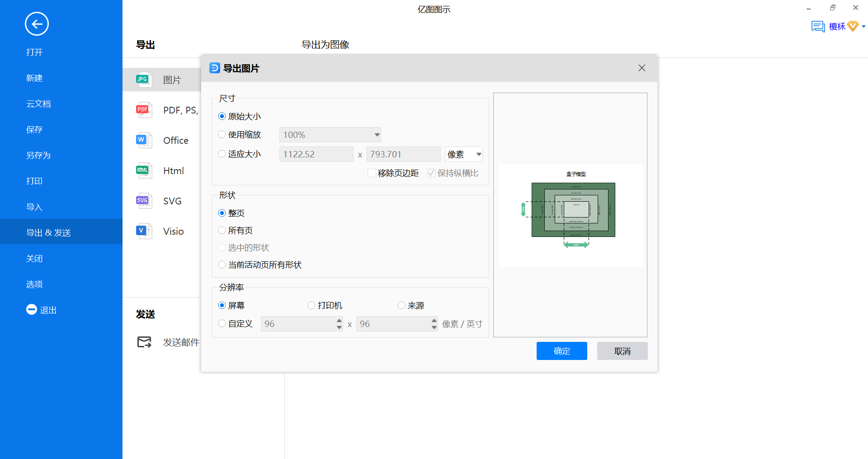Select the 所有页 shape option
This screenshot has height=459, width=868.
[x=222, y=231]
